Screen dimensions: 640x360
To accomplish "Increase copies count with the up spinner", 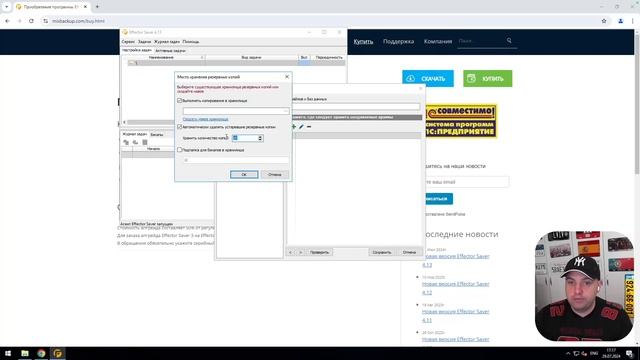I will pos(260,137).
